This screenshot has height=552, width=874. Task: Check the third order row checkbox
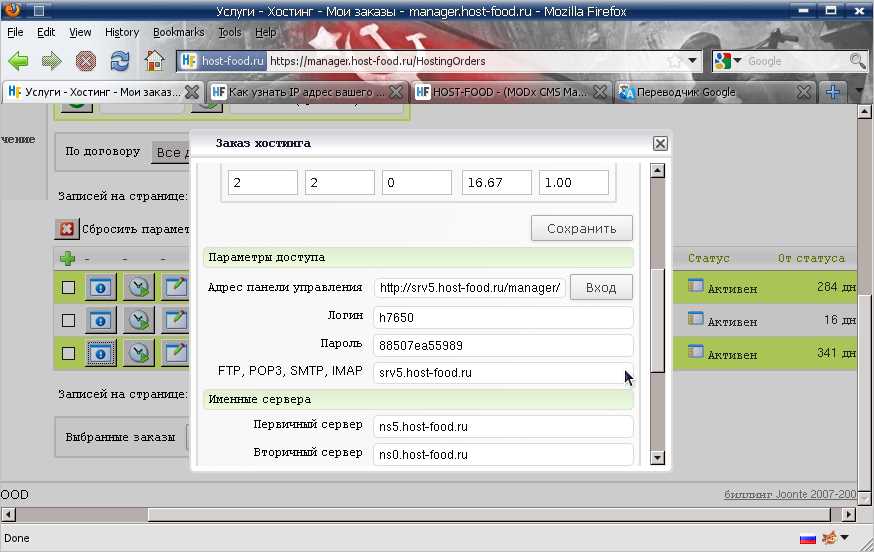pos(68,354)
